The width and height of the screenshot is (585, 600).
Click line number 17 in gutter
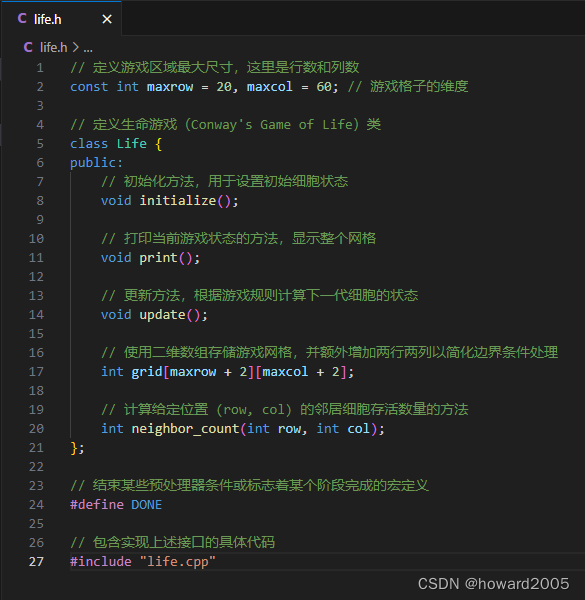point(36,372)
